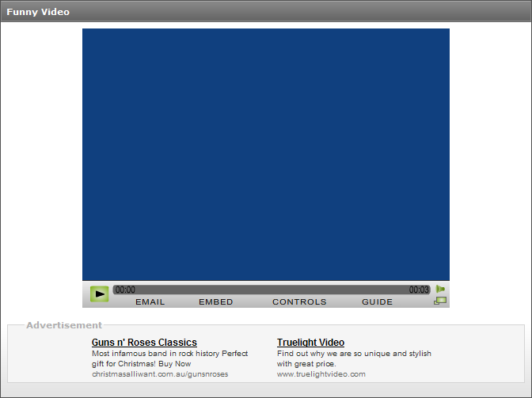Click the green volume speaker icon
This screenshot has height=398, width=532.
[440, 289]
